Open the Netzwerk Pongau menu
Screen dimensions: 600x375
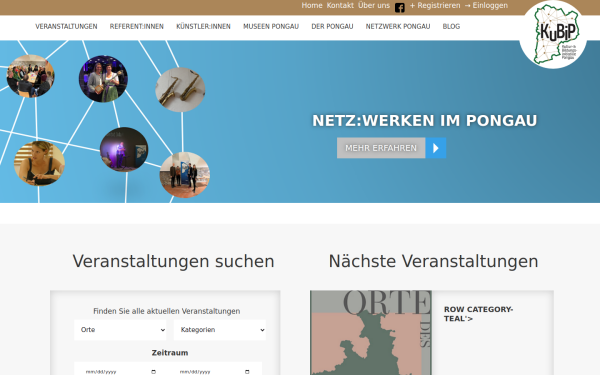tap(398, 26)
